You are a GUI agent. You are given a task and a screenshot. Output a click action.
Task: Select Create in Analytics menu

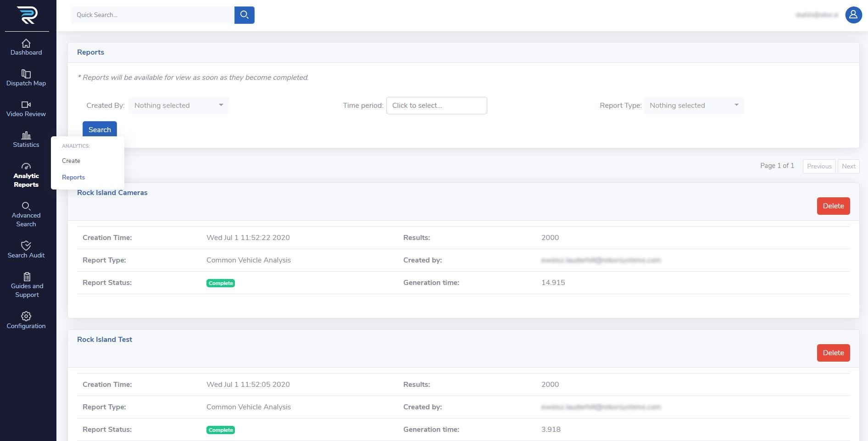(x=71, y=161)
